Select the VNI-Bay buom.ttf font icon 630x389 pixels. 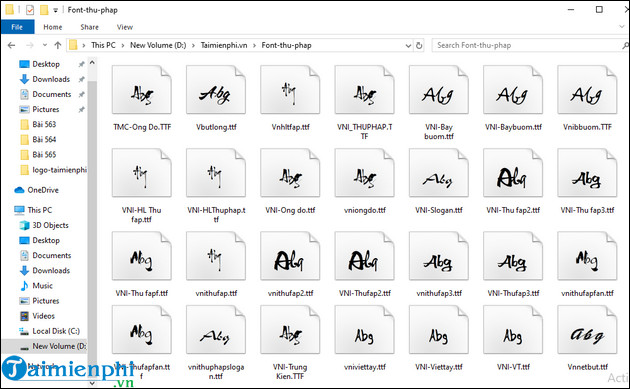[x=439, y=90]
